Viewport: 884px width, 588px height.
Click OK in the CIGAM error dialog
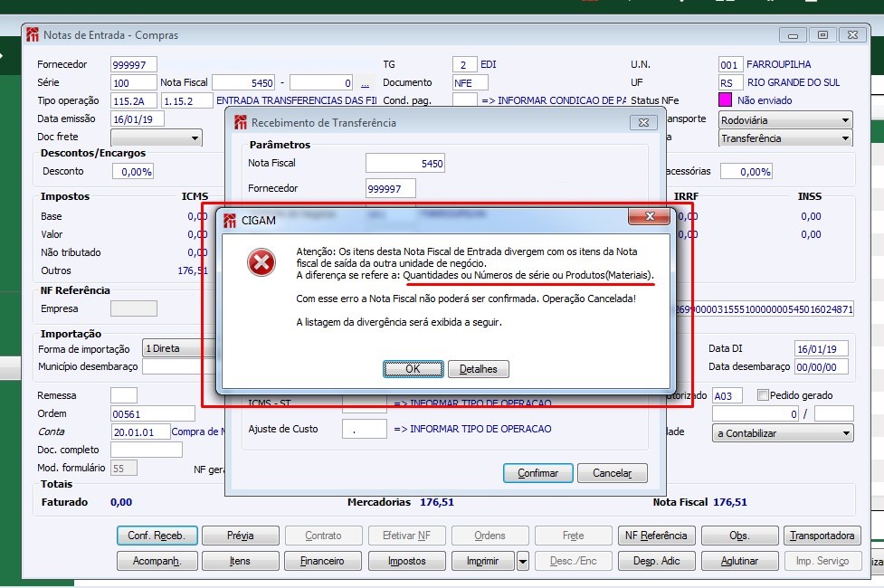[413, 369]
